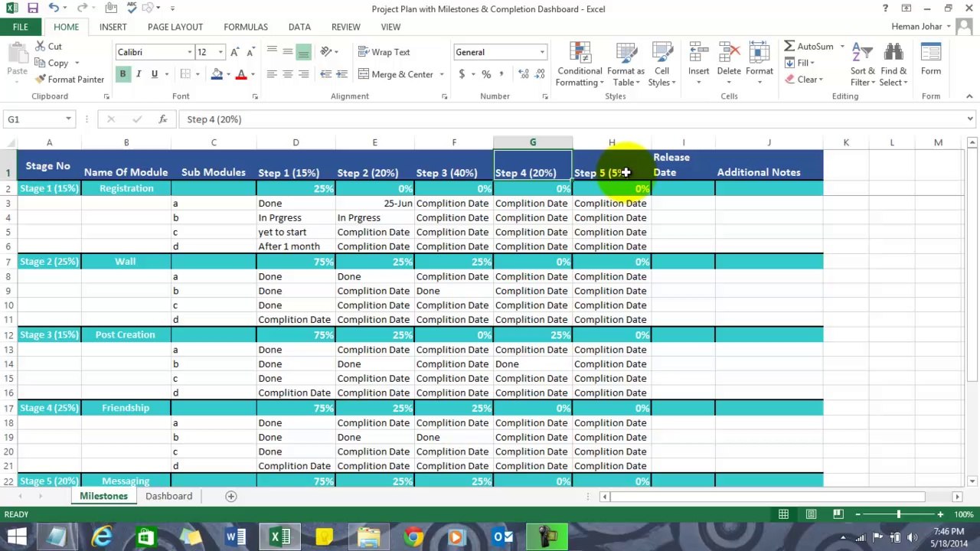Toggle Wrap Text
980x551 pixels.
(x=384, y=52)
